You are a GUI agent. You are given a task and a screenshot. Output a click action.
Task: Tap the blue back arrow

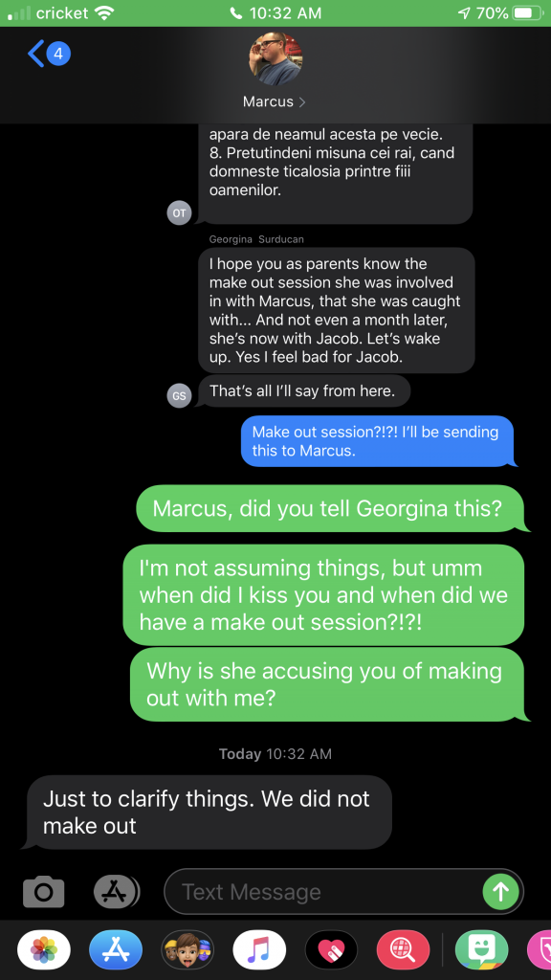point(35,54)
